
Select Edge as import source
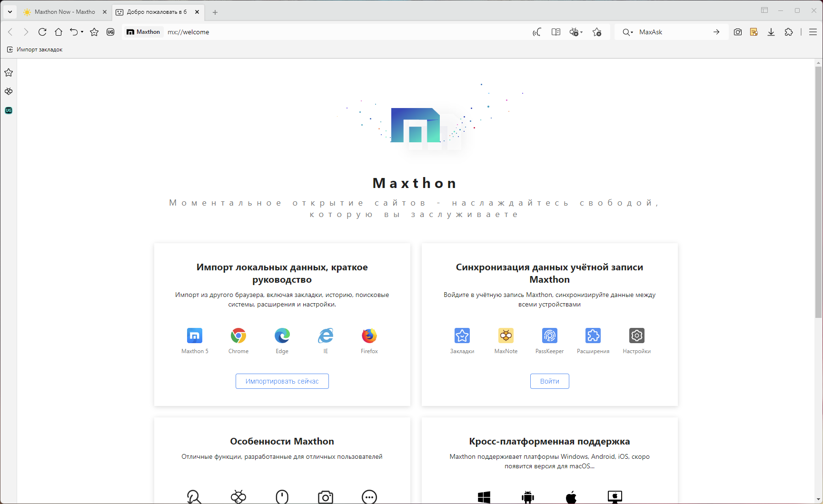tap(282, 336)
